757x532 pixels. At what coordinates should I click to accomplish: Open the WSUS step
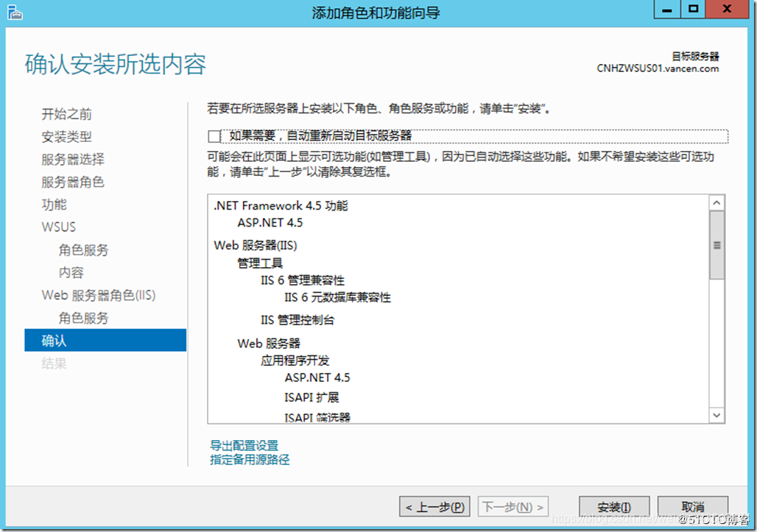pyautogui.click(x=59, y=227)
